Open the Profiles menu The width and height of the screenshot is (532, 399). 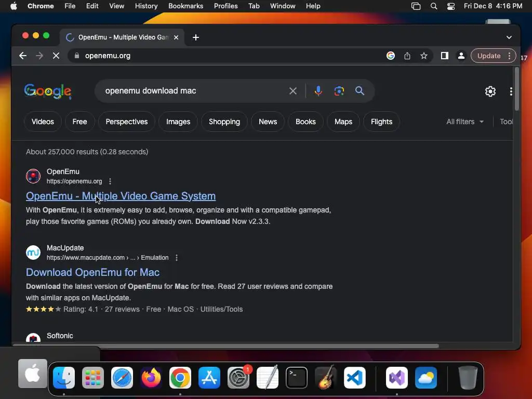pyautogui.click(x=225, y=6)
